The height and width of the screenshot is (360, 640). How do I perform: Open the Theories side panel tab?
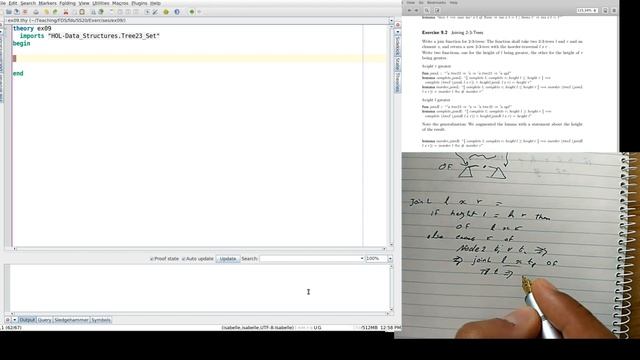[x=397, y=82]
